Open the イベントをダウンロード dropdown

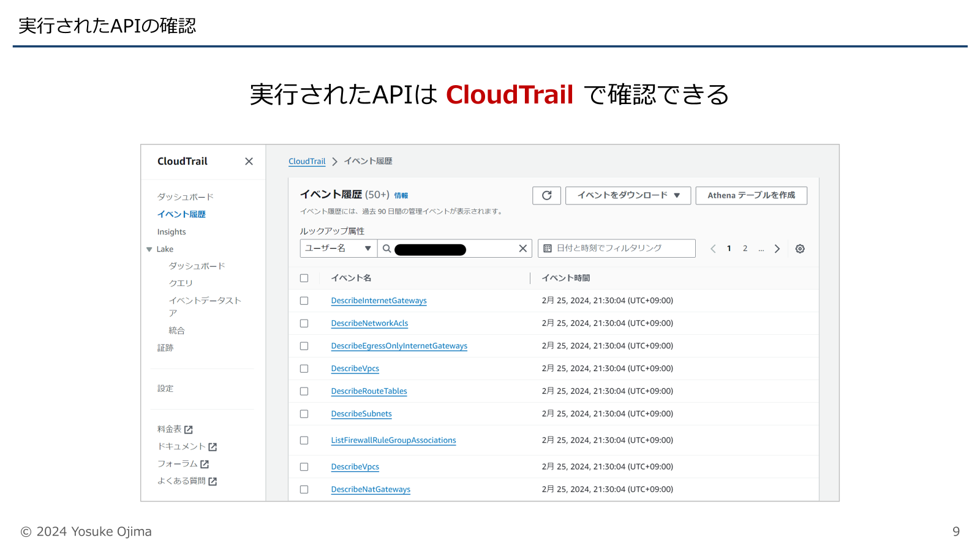point(627,195)
